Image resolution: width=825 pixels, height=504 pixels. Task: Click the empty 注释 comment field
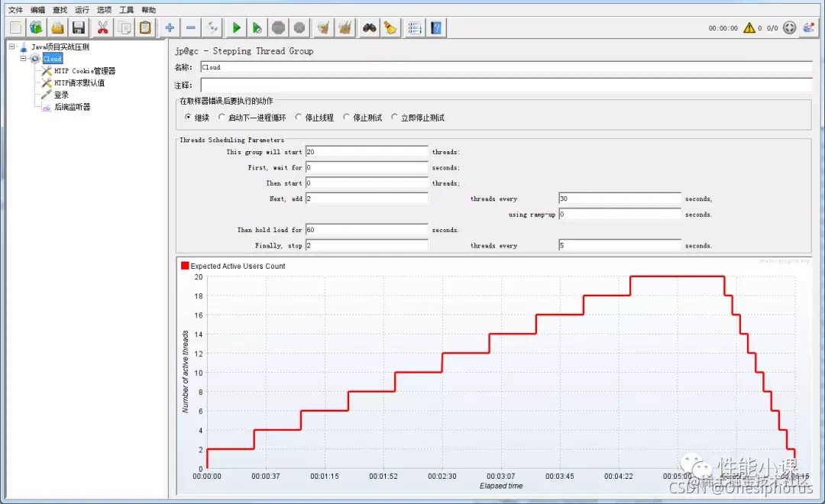[506, 86]
